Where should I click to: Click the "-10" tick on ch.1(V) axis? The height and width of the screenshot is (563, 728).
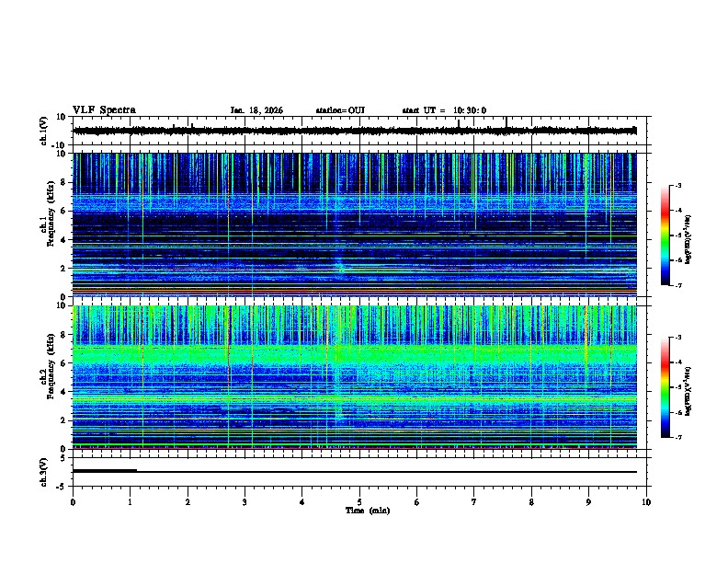click(59, 145)
